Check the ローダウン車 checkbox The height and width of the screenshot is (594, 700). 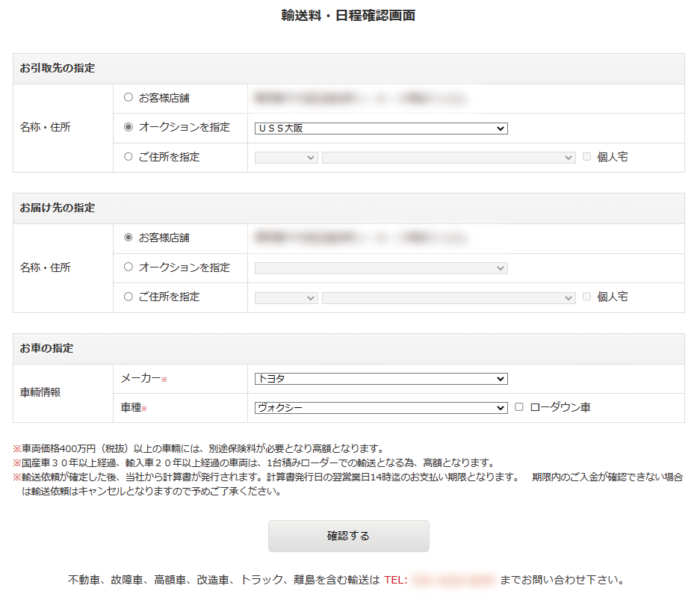pos(519,407)
